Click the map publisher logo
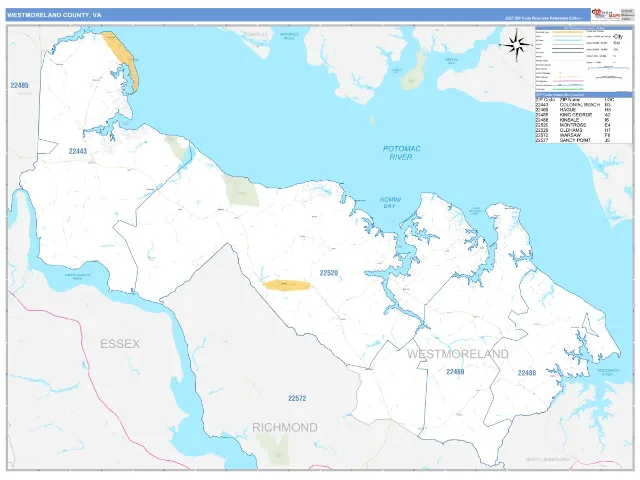640x480 pixels. 606,15
